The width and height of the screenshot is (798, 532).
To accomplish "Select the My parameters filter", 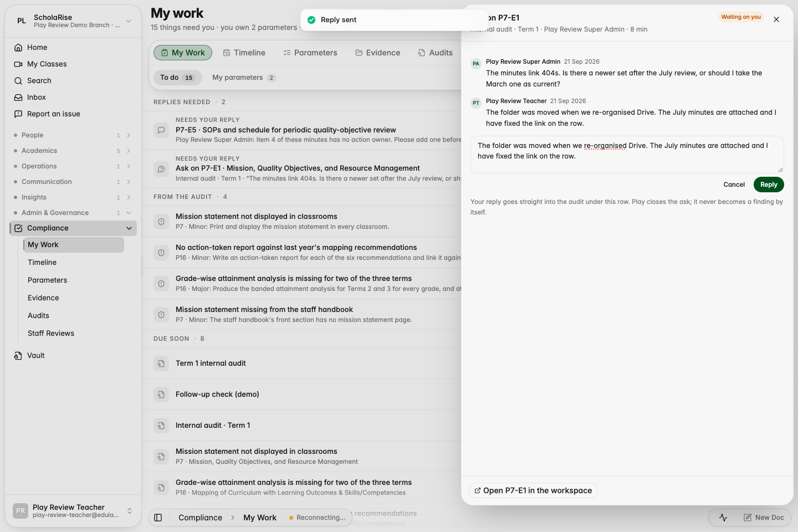I will (x=244, y=78).
